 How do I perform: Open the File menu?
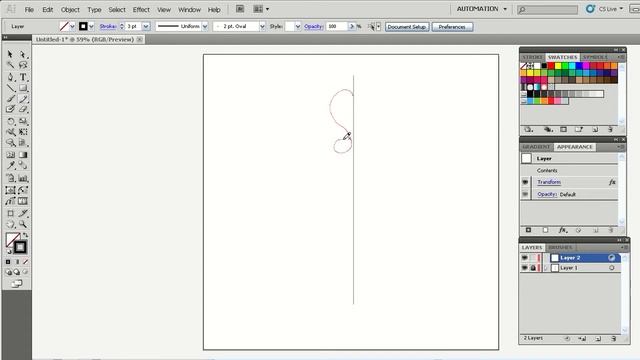[x=29, y=9]
